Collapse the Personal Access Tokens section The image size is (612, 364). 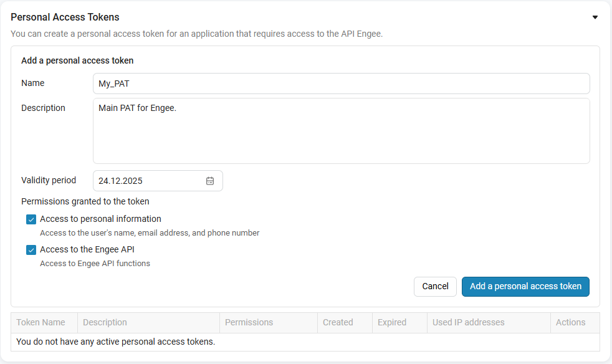(x=595, y=17)
